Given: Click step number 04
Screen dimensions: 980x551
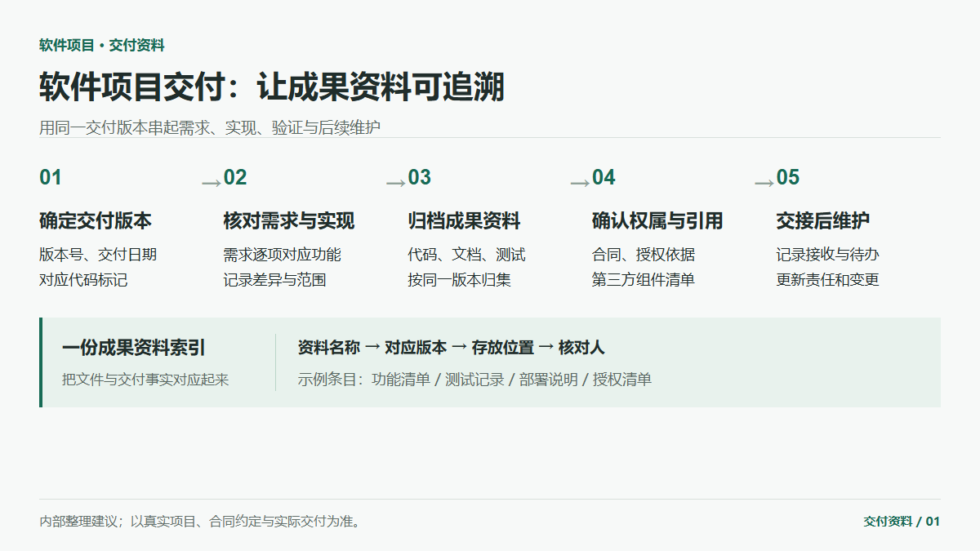Looking at the screenshot, I should pyautogui.click(x=604, y=178).
